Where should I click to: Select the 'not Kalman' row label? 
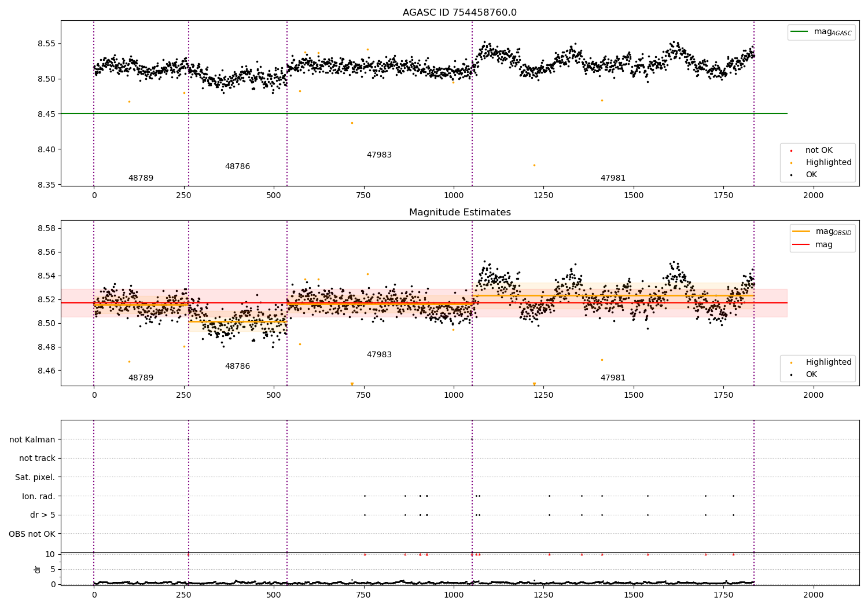32,440
